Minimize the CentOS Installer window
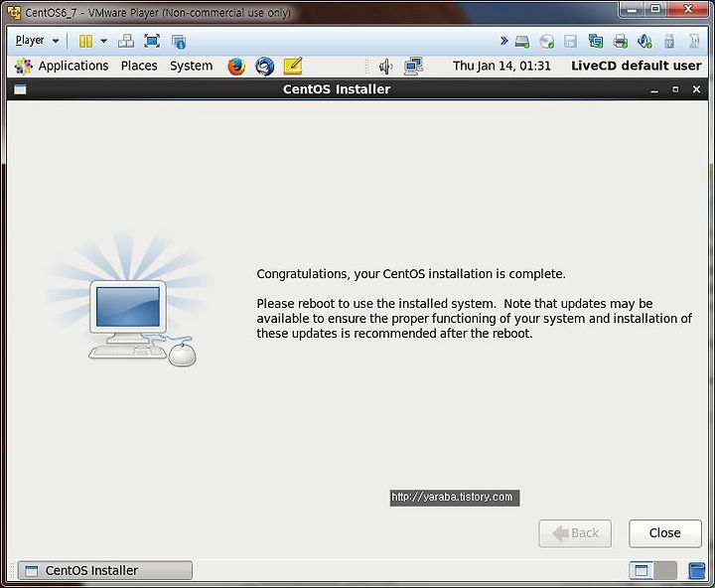The image size is (715, 588). (654, 90)
